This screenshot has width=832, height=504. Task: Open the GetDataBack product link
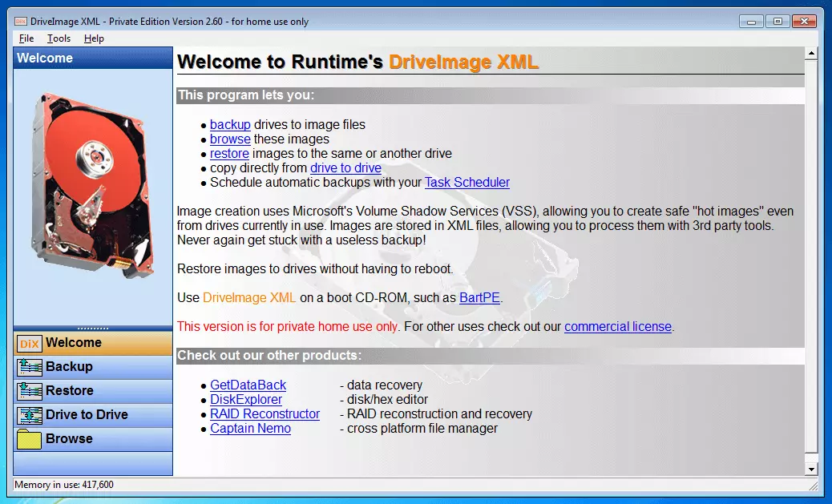pyautogui.click(x=248, y=385)
